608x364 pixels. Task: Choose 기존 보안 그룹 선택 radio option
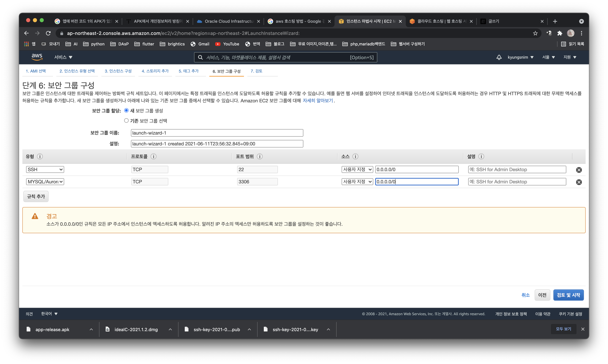(126, 120)
